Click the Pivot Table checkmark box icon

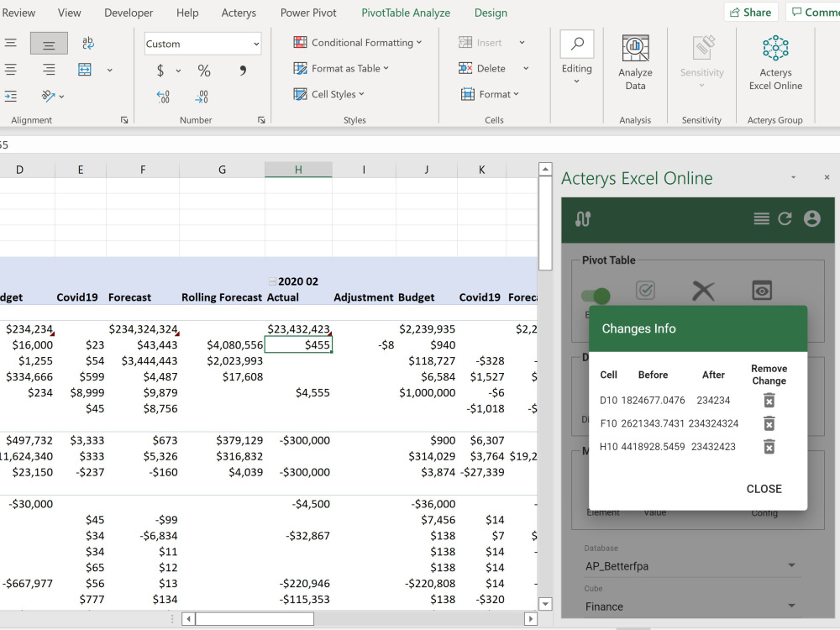coord(645,291)
